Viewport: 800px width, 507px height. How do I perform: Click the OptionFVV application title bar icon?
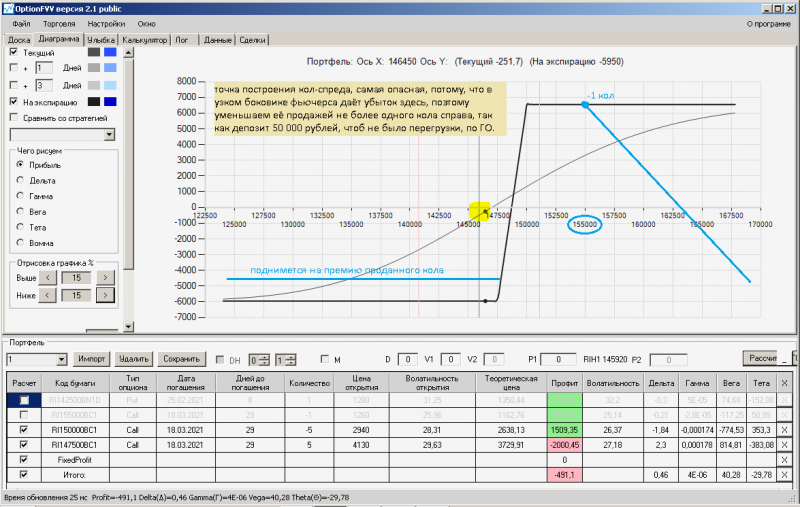[x=8, y=8]
